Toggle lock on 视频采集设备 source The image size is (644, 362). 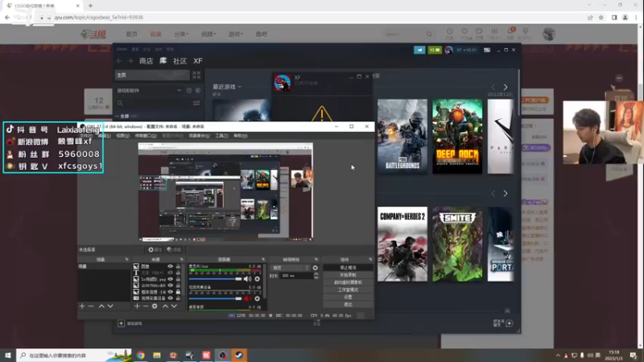point(178,298)
